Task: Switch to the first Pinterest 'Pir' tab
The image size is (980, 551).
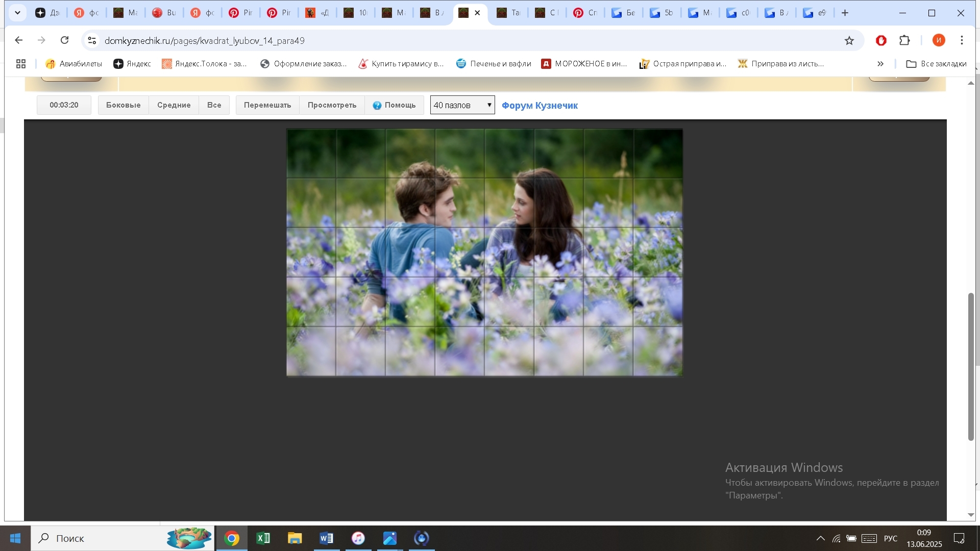Action: [x=240, y=13]
